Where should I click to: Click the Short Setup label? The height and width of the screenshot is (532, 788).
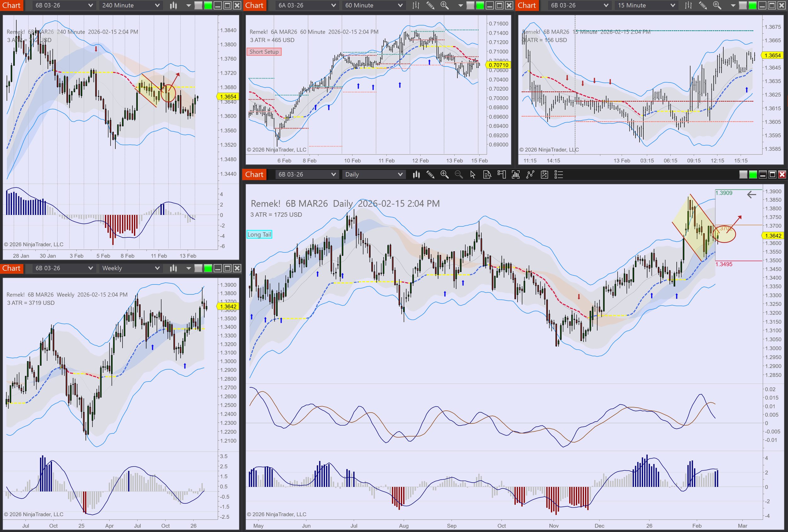264,52
